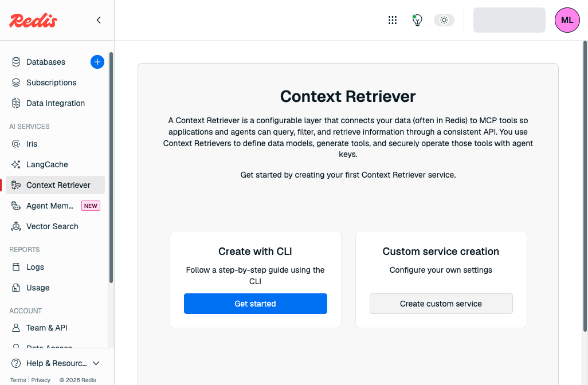Open the Agent Mem... label

click(49, 206)
